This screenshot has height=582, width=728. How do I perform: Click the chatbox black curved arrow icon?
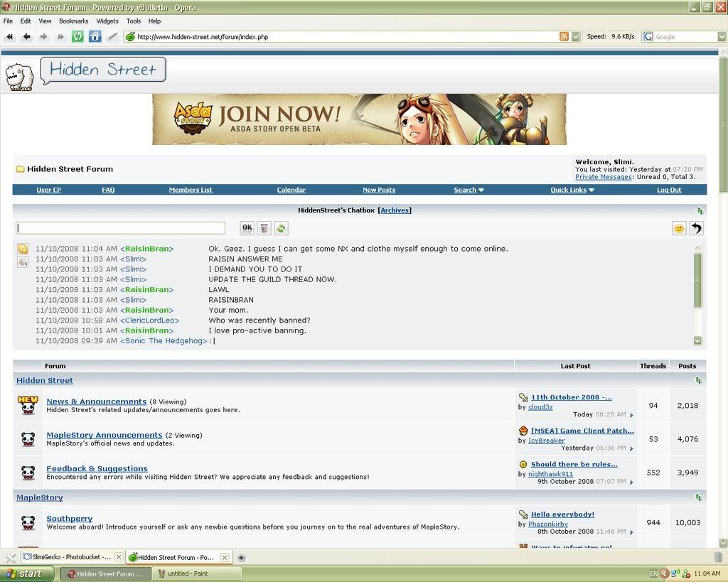(696, 228)
